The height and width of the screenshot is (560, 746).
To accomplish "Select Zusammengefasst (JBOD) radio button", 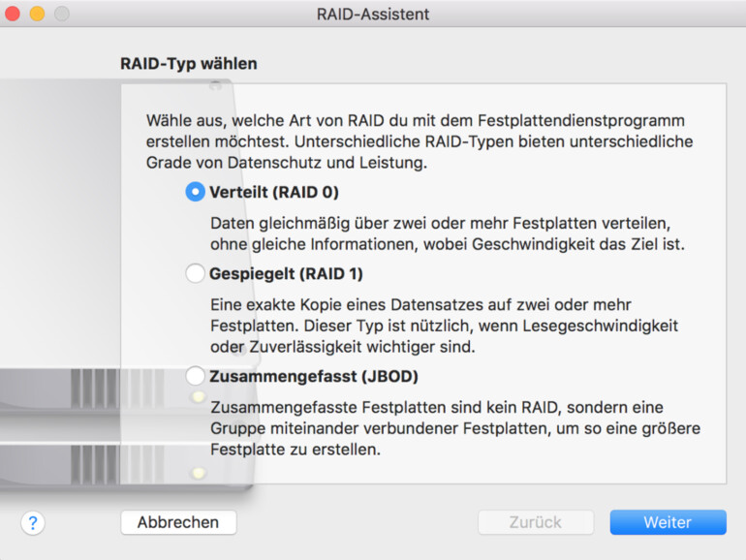I will pos(195,376).
